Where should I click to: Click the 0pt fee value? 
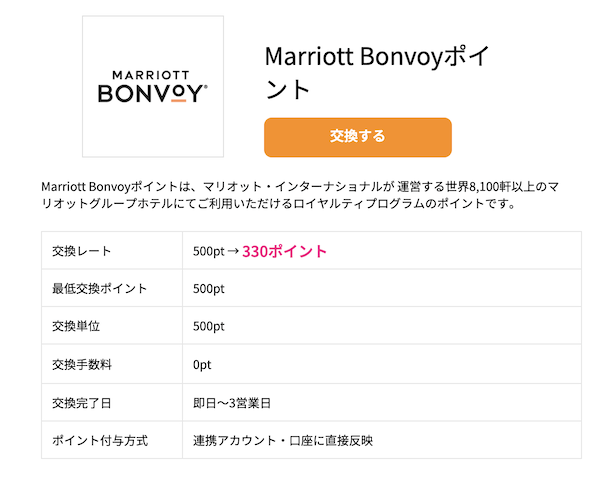click(202, 365)
